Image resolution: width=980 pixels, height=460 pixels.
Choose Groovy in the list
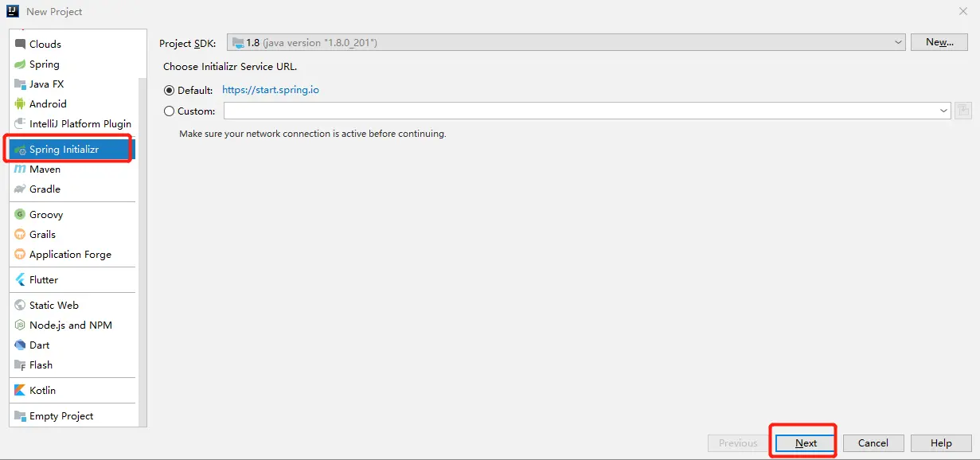click(72, 214)
